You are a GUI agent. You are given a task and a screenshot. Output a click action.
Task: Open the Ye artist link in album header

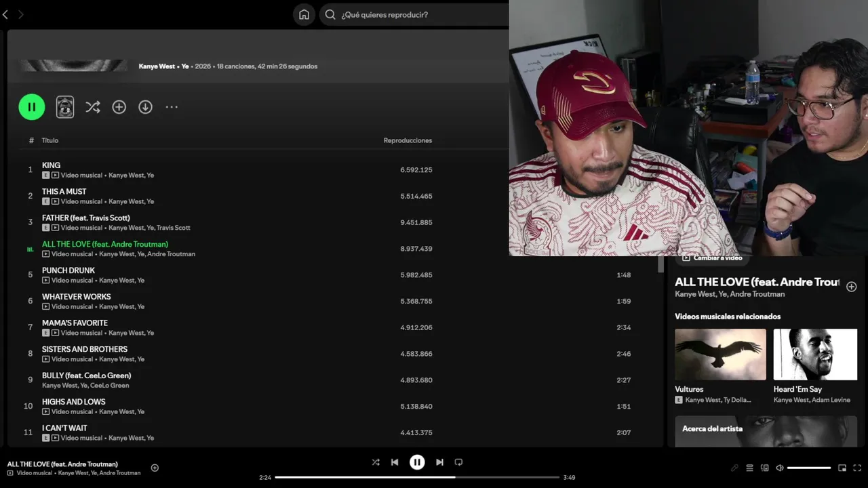(185, 66)
